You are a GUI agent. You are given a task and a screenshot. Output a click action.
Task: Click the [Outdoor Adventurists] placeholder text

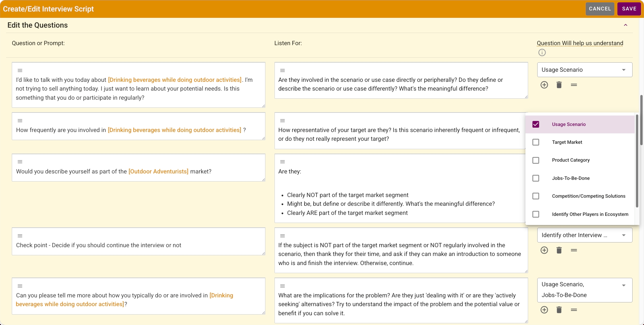coord(158,171)
